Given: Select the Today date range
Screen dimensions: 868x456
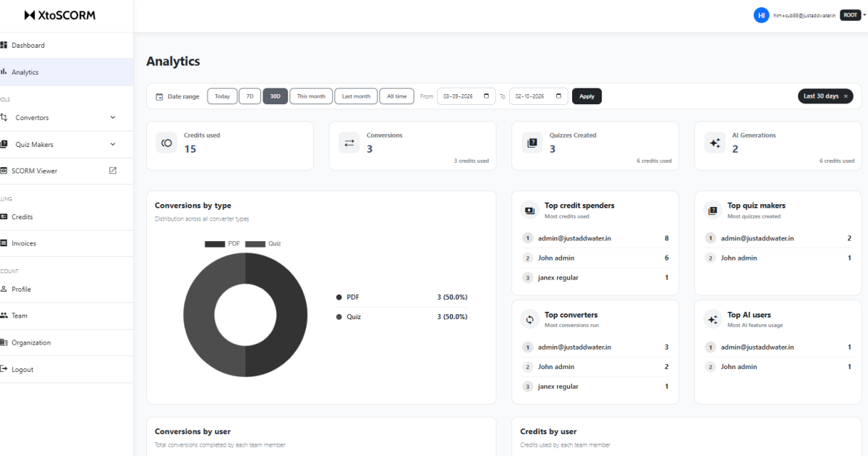Looking at the screenshot, I should point(222,96).
